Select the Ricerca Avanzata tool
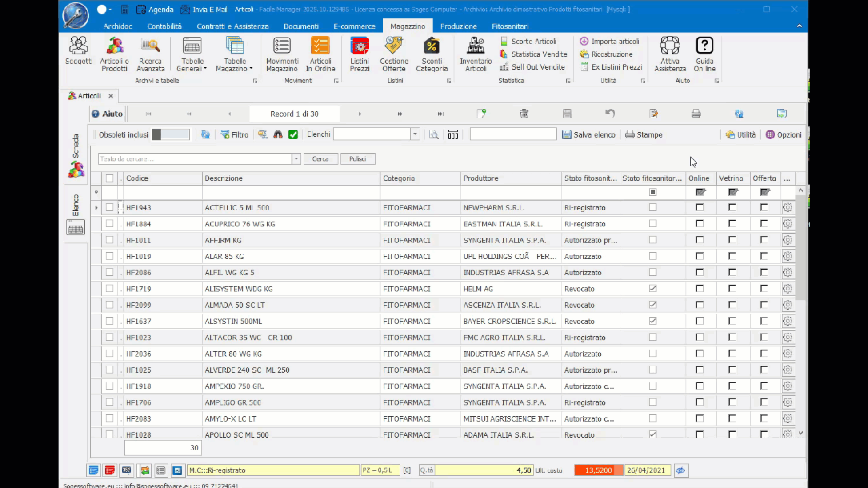The height and width of the screenshot is (488, 868). [x=150, y=53]
